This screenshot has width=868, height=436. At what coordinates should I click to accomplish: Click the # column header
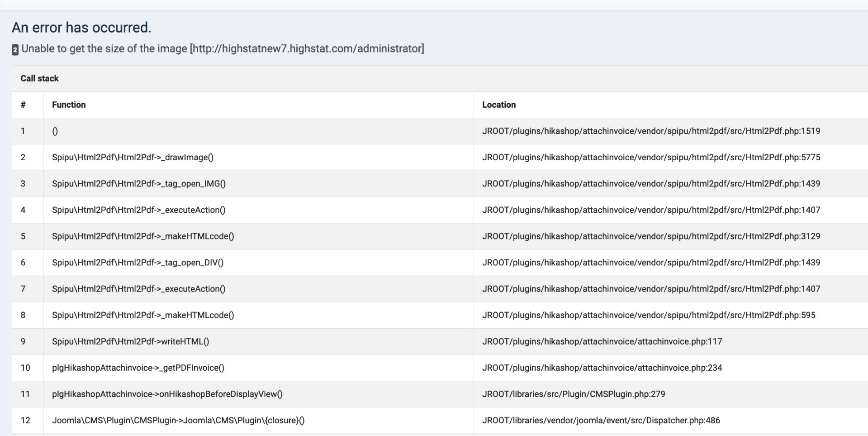pyautogui.click(x=23, y=105)
